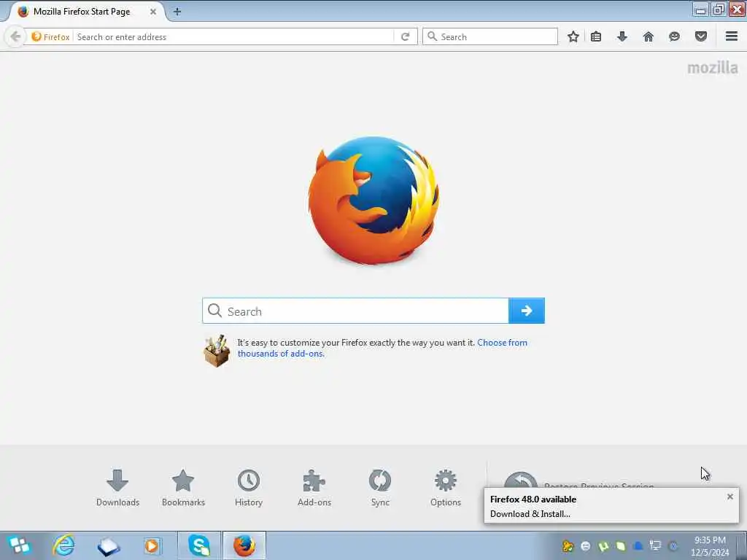Click the network tray icon
Image resolution: width=747 pixels, height=560 pixels.
tap(656, 546)
